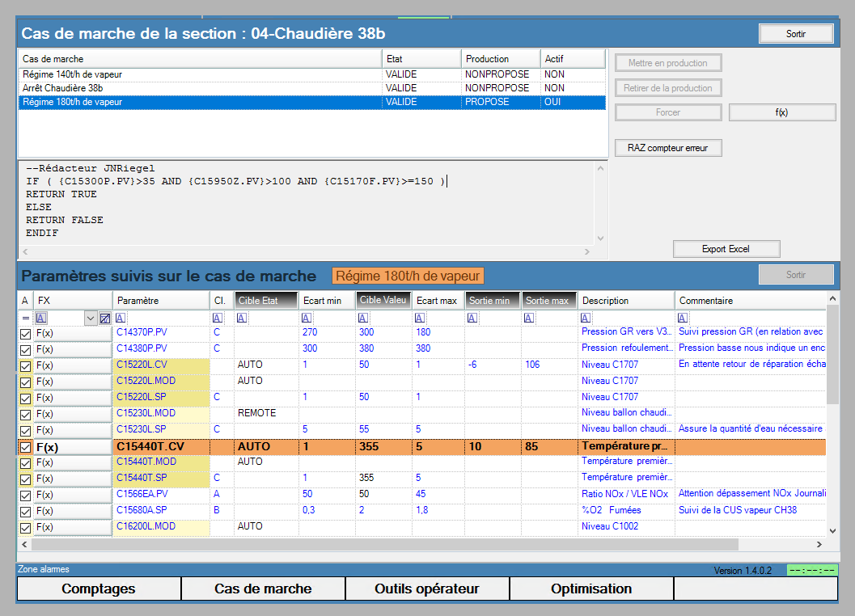Sort by Etat column header
855x616 pixels.
421,59
